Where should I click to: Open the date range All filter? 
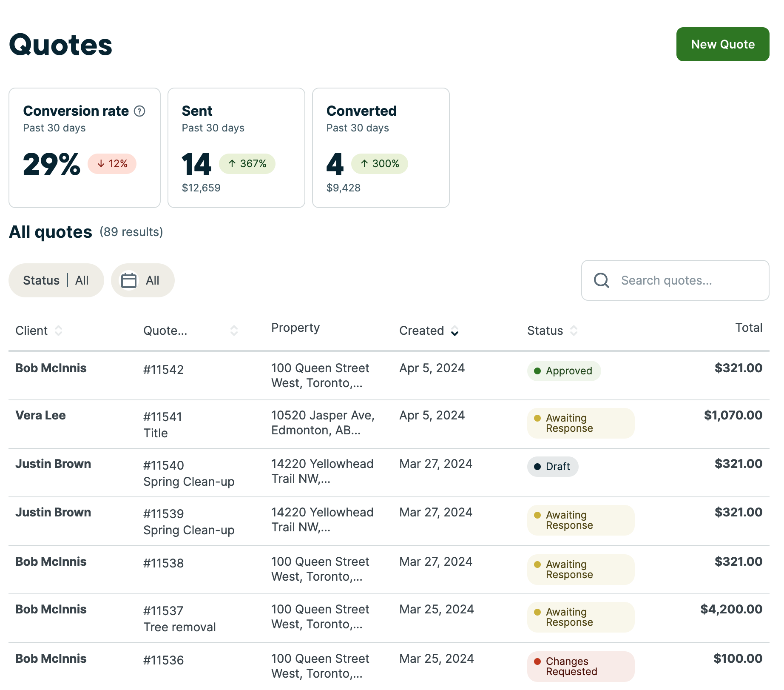coord(142,280)
